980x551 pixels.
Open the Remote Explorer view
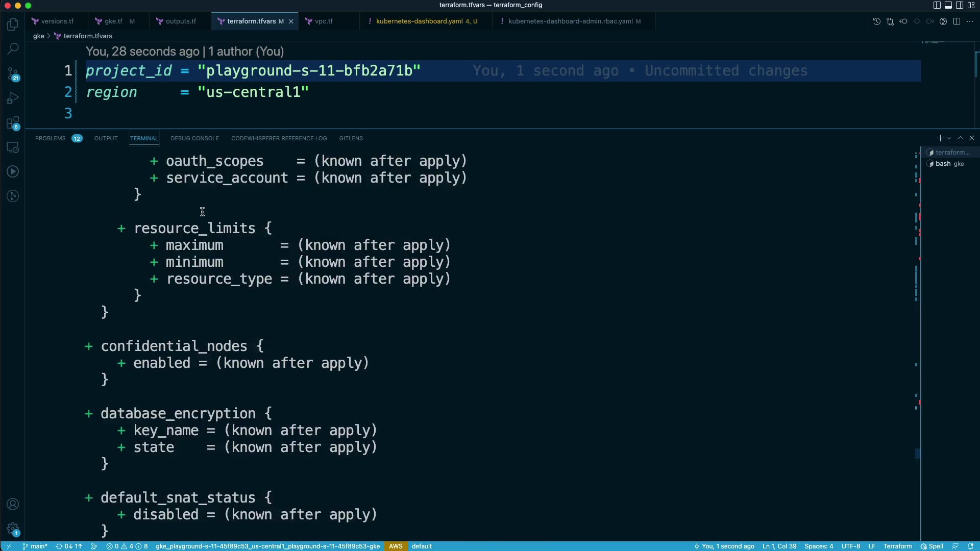pos(13,148)
